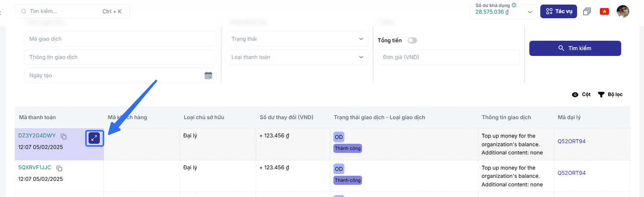Expand details for row DZ3Y2G4DWY
Viewport: 644px width, 197px height.
[x=94, y=138]
